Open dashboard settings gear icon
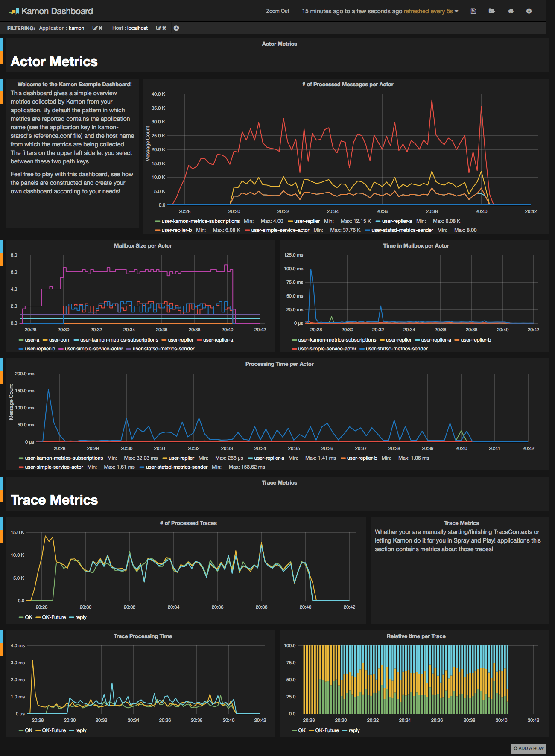The height and width of the screenshot is (756, 555). click(529, 11)
